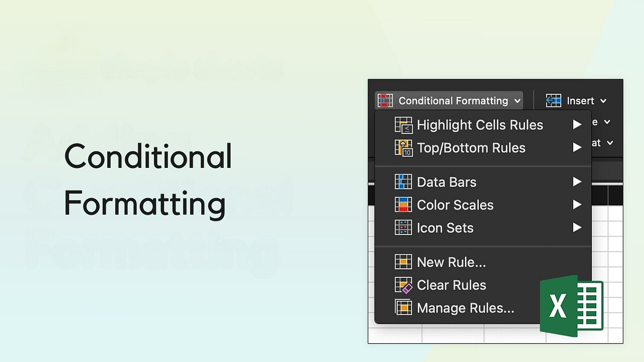Click the Insert button label
This screenshot has height=362, width=644.
(x=581, y=100)
